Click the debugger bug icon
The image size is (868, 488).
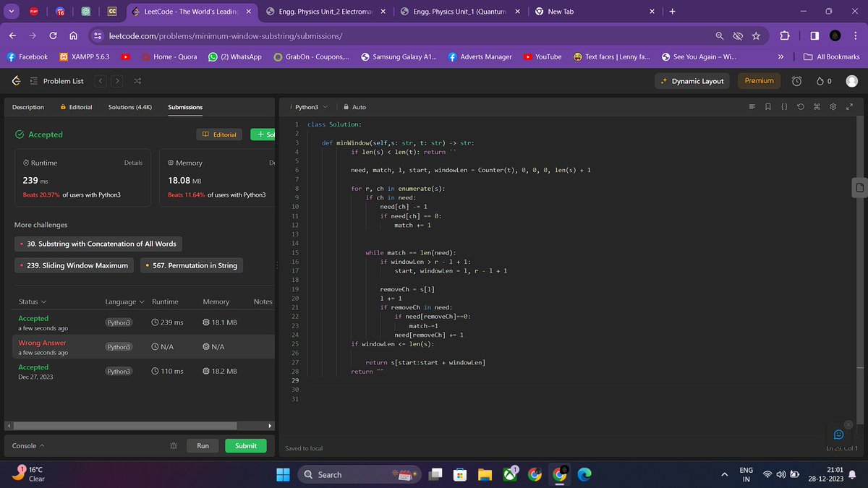pyautogui.click(x=174, y=446)
